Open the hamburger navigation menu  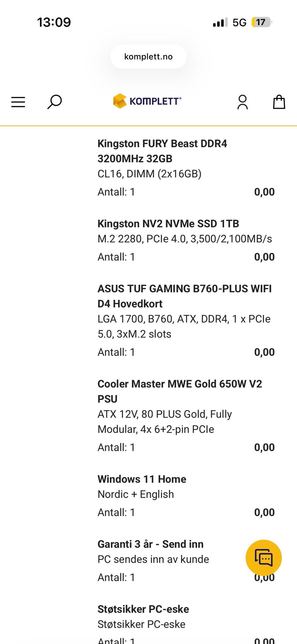click(18, 102)
